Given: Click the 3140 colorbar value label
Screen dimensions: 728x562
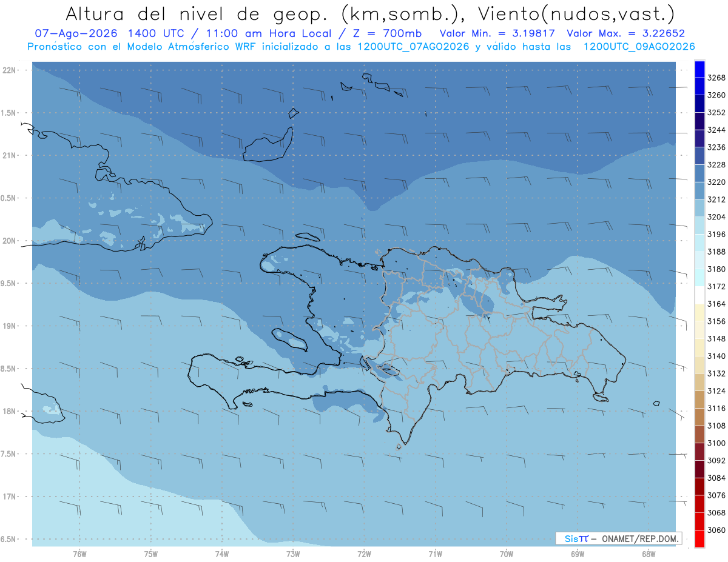Looking at the screenshot, I should pos(716,356).
